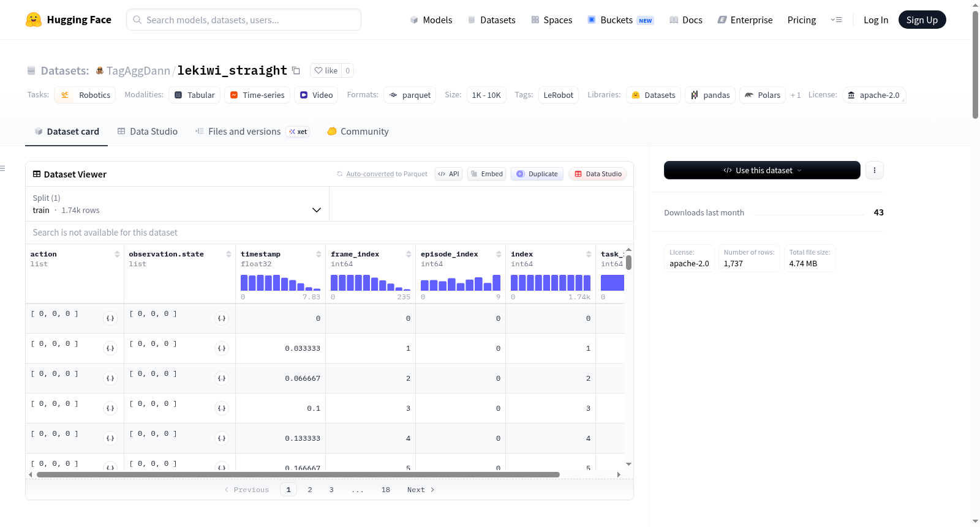980x527 pixels.
Task: Sort by the action column
Action: pyautogui.click(x=117, y=254)
